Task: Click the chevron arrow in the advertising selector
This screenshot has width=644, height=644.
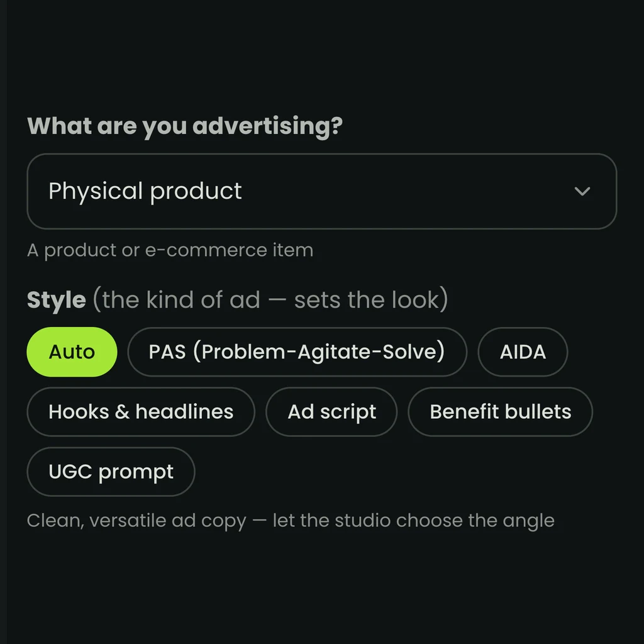Action: point(582,191)
